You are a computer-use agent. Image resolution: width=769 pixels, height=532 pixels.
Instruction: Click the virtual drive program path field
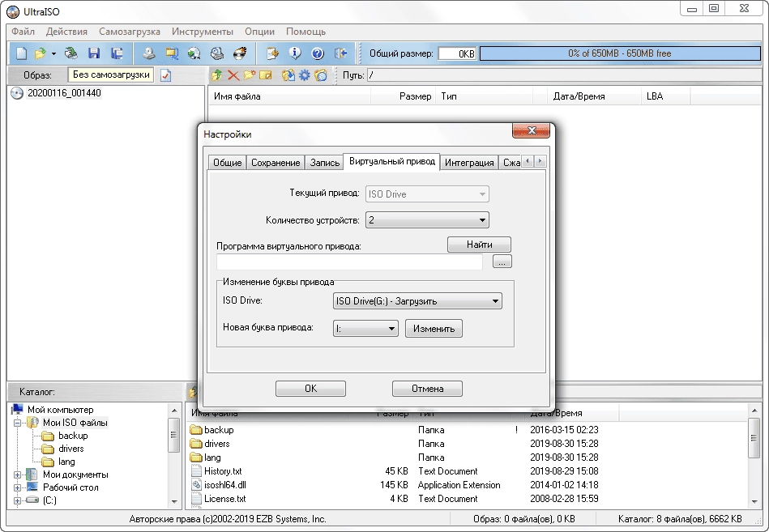(x=350, y=262)
